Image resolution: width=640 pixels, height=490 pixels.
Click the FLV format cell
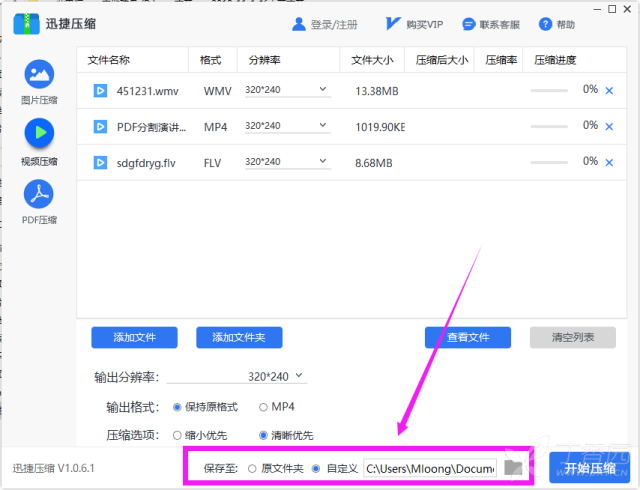pyautogui.click(x=212, y=163)
